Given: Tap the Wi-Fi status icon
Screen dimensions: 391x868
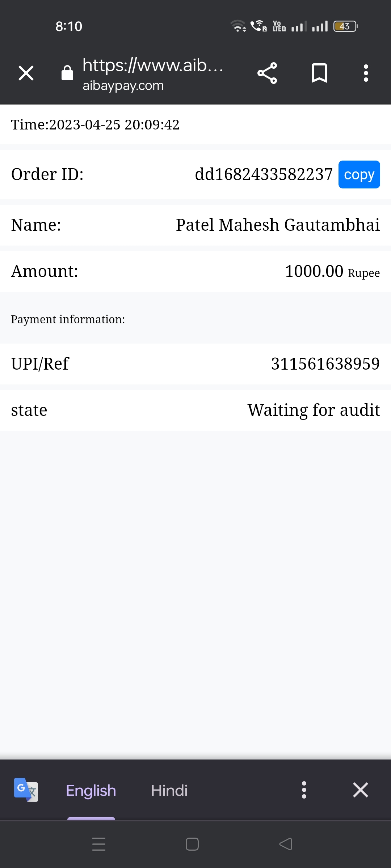Looking at the screenshot, I should pos(238,26).
